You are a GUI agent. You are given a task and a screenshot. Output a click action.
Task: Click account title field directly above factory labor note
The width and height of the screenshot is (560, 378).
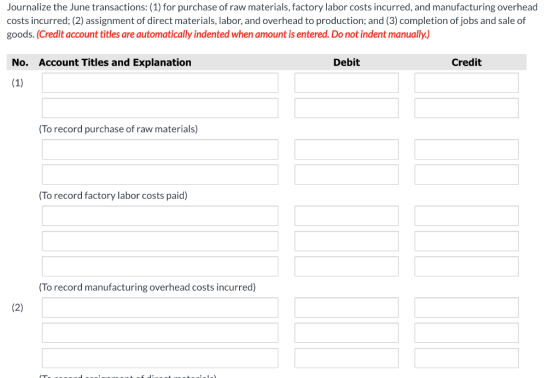pos(160,175)
